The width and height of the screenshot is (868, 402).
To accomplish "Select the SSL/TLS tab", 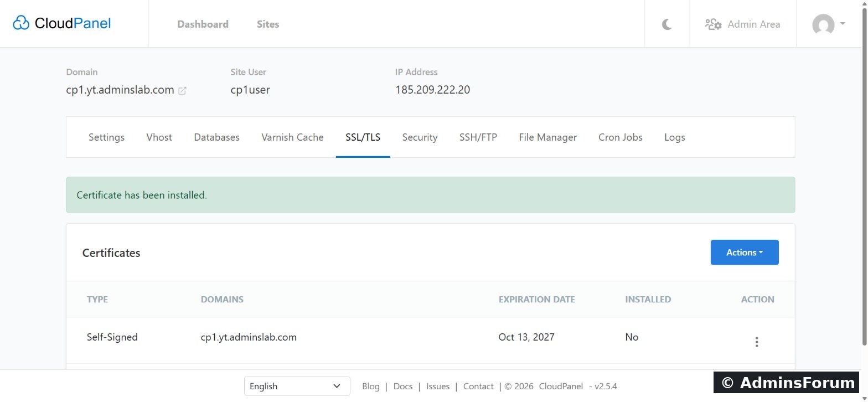I will [363, 137].
